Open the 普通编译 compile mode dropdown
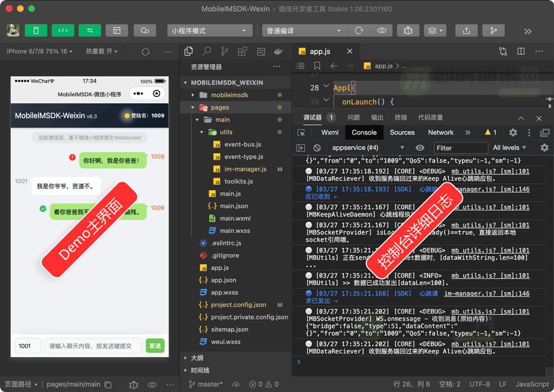Image resolution: width=554 pixels, height=392 pixels. click(x=303, y=30)
